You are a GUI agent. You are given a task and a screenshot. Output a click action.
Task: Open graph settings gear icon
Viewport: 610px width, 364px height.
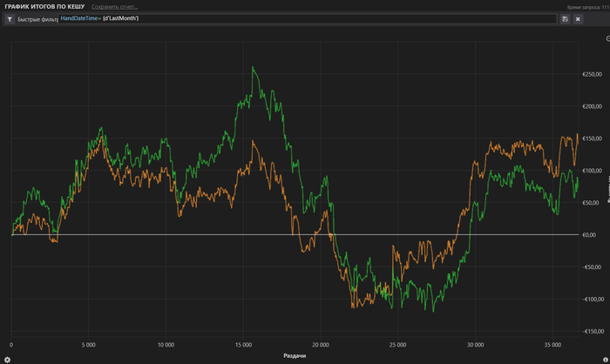click(7, 360)
